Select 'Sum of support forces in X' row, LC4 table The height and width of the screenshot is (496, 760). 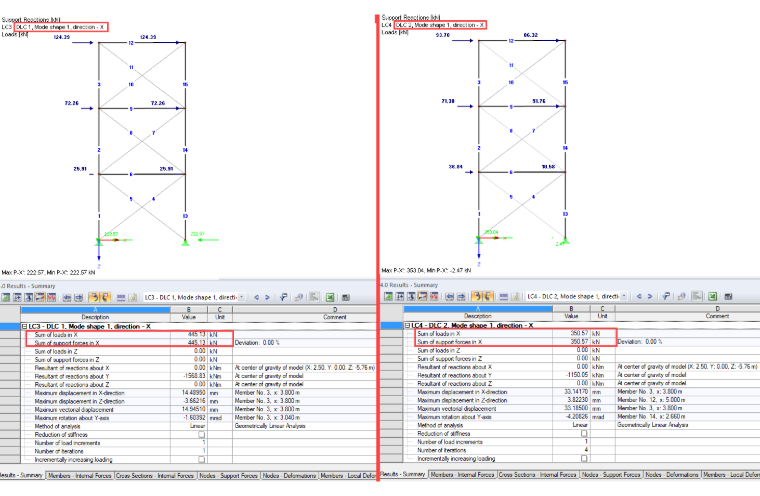coord(582,342)
